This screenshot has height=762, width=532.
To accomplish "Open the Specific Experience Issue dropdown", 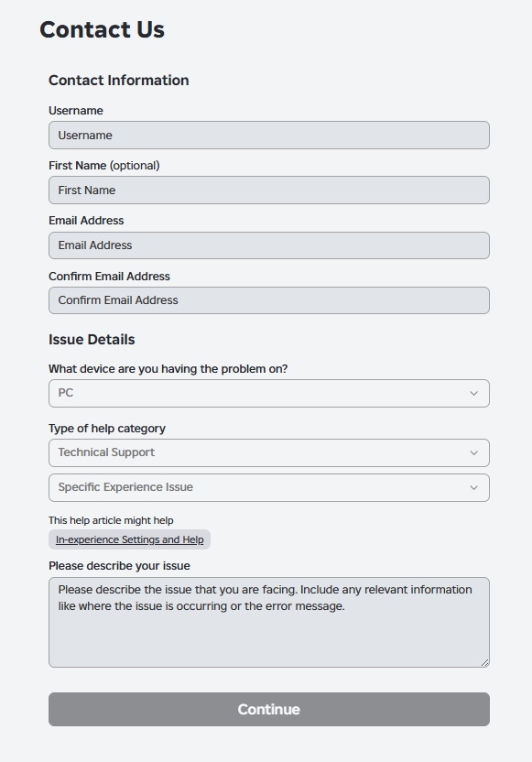I will tap(268, 487).
